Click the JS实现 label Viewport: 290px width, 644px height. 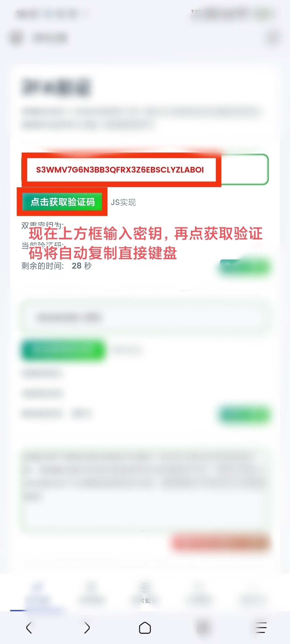(123, 202)
